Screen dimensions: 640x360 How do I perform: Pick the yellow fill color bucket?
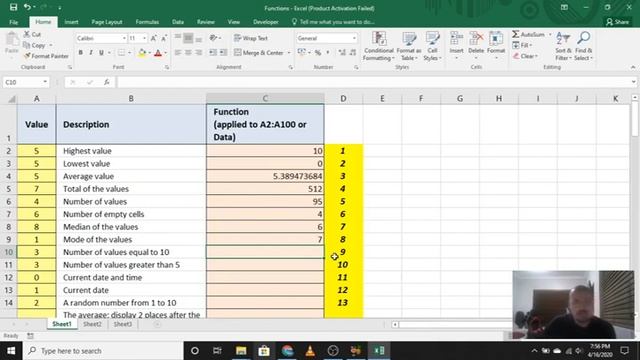click(x=142, y=53)
